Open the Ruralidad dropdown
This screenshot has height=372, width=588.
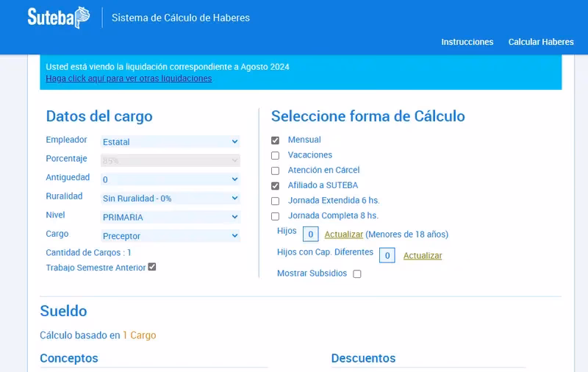tap(171, 198)
